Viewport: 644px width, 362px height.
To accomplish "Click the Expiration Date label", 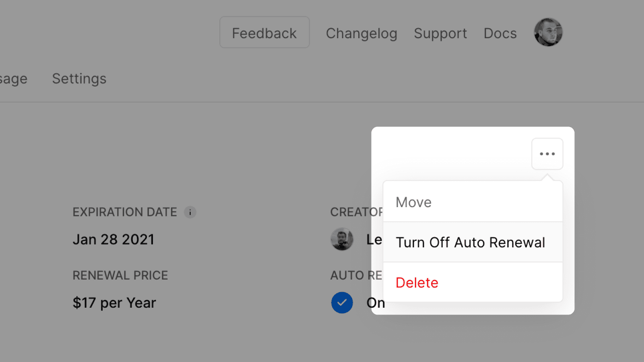I will 125,212.
